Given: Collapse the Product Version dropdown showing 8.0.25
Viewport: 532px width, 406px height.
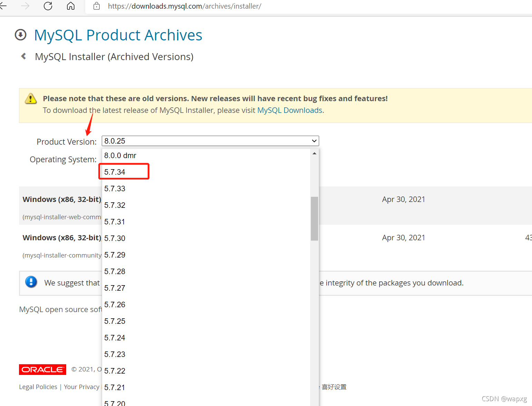Looking at the screenshot, I should coord(210,141).
